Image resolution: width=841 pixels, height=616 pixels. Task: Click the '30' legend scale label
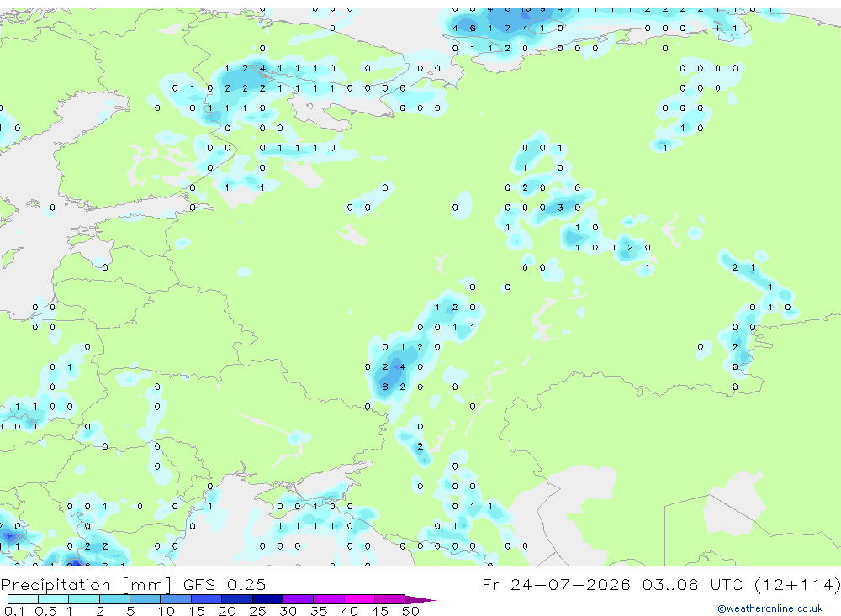[288, 611]
